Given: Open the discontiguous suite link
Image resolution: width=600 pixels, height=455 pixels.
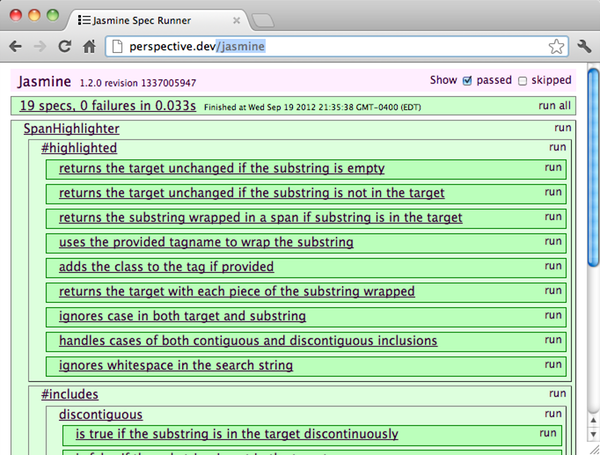Looking at the screenshot, I should point(101,415).
